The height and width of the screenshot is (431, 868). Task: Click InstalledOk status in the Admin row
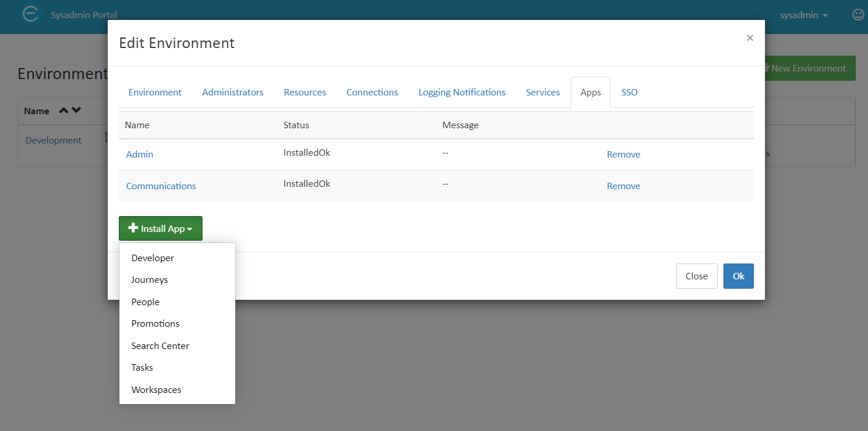pyautogui.click(x=307, y=152)
